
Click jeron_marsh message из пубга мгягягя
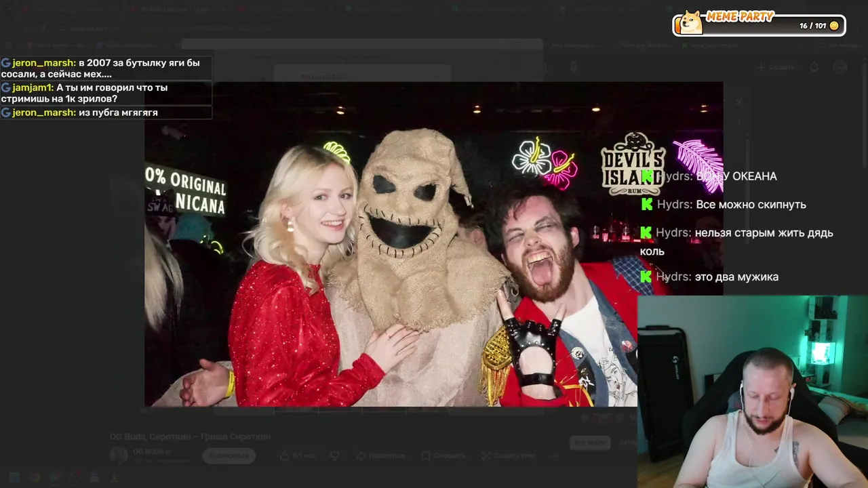(x=106, y=113)
